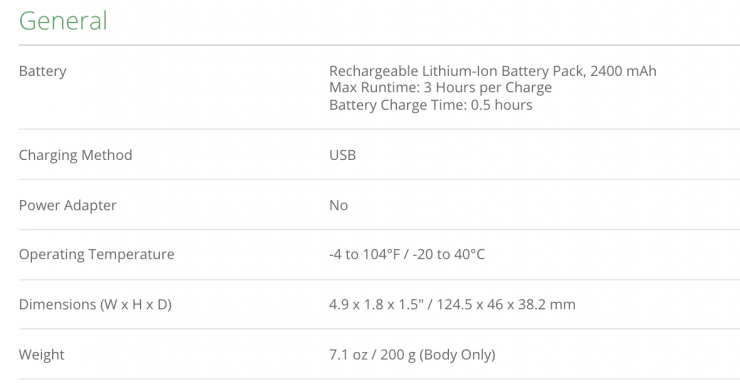The image size is (740, 384).
Task: Select the Weight row label
Action: pos(42,355)
